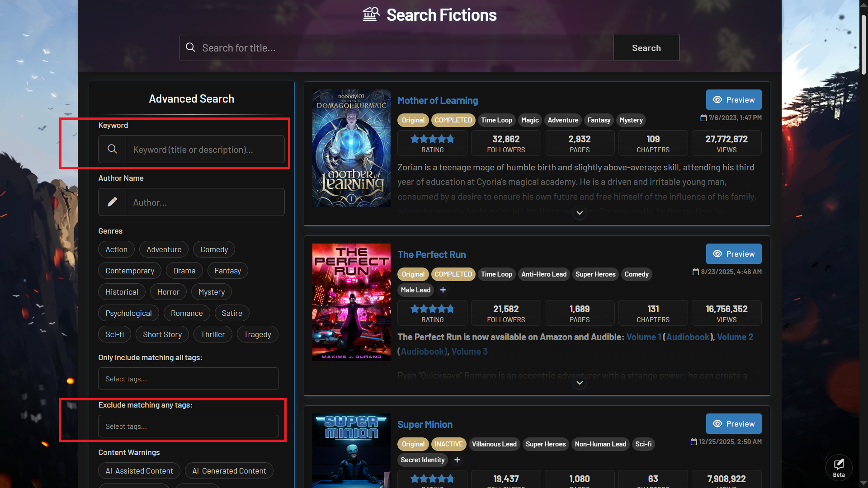Preview Super Minion
The width and height of the screenshot is (868, 488).
tap(734, 424)
